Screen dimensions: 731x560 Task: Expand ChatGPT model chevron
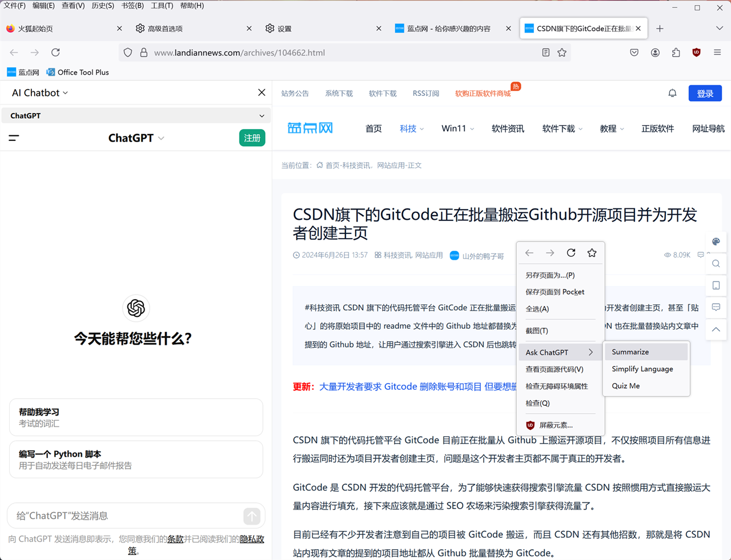[x=161, y=138]
